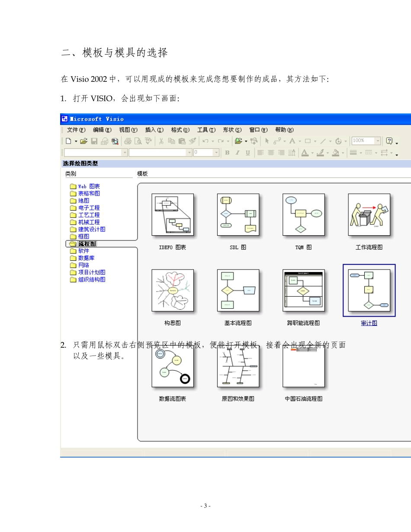411x532 pixels.
Task: Open the New drawing dropdown arrow
Action: pos(76,141)
